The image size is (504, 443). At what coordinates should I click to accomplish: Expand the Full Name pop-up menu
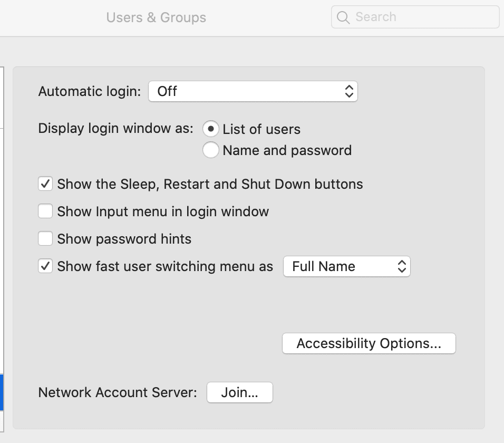point(346,266)
